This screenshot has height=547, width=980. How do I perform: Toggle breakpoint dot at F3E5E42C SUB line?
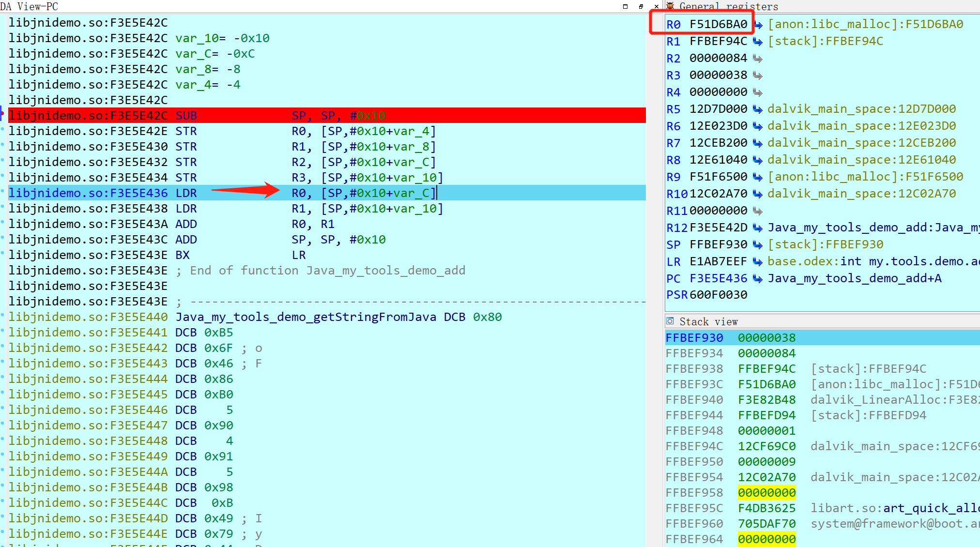[x=2, y=113]
